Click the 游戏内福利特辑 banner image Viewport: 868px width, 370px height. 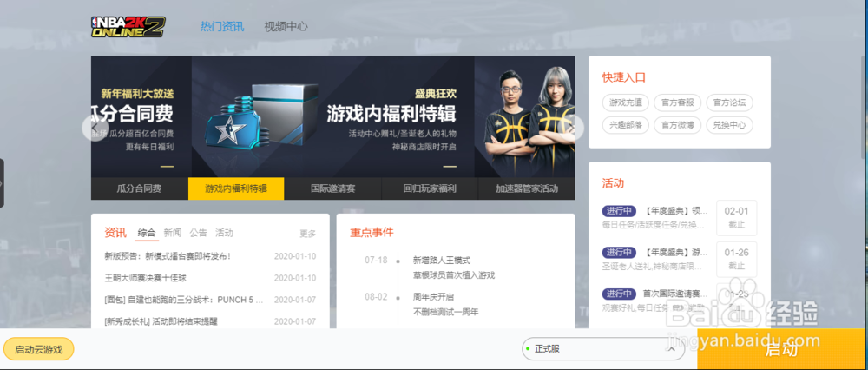coord(332,116)
